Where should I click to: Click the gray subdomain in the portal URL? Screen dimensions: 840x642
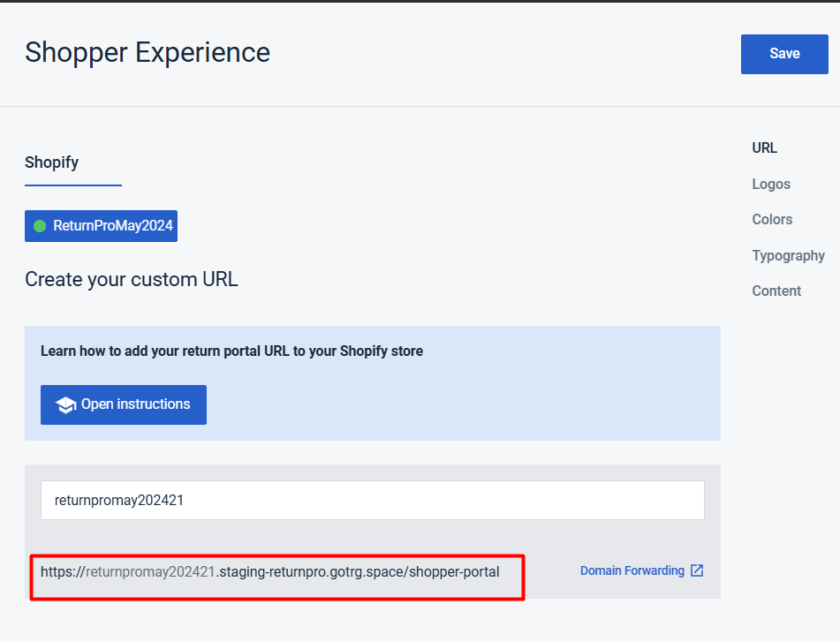[150, 571]
